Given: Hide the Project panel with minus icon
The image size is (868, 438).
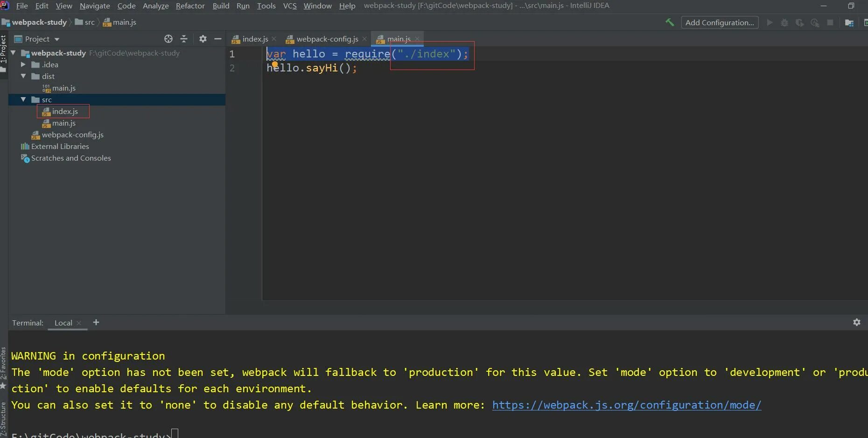Looking at the screenshot, I should point(217,39).
